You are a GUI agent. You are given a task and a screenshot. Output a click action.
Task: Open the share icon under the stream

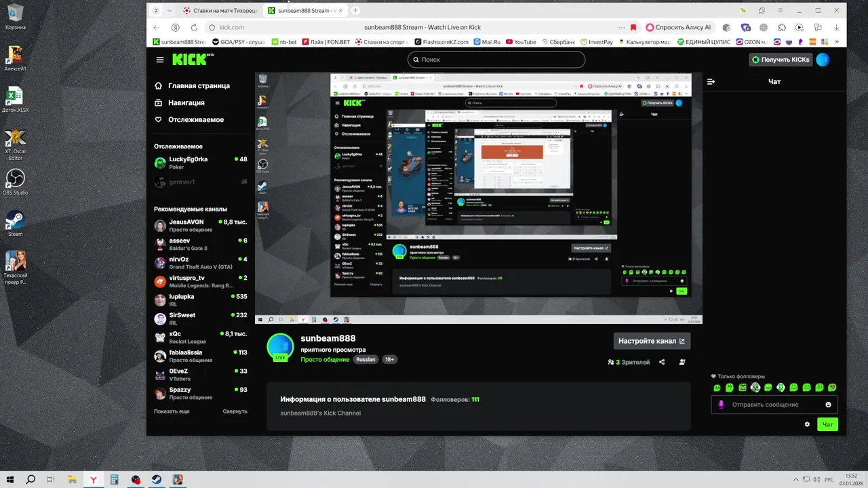pos(662,362)
